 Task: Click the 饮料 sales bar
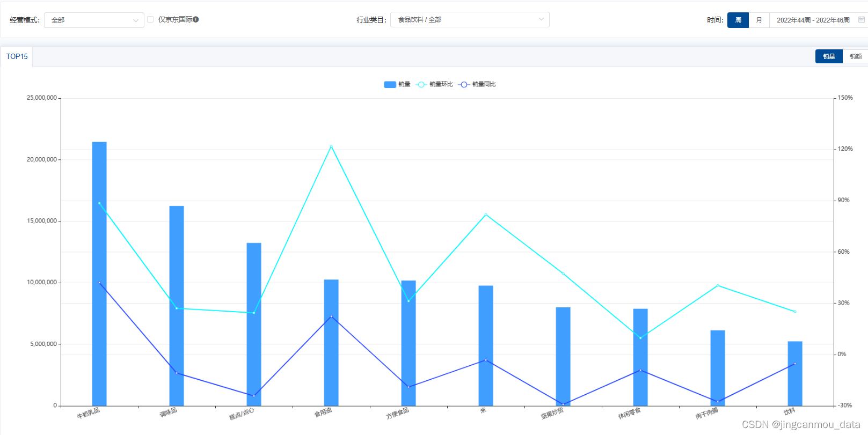pyautogui.click(x=795, y=373)
